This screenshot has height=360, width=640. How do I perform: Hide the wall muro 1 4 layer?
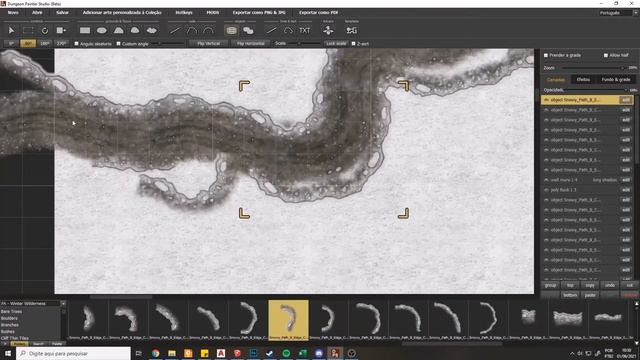(x=546, y=180)
